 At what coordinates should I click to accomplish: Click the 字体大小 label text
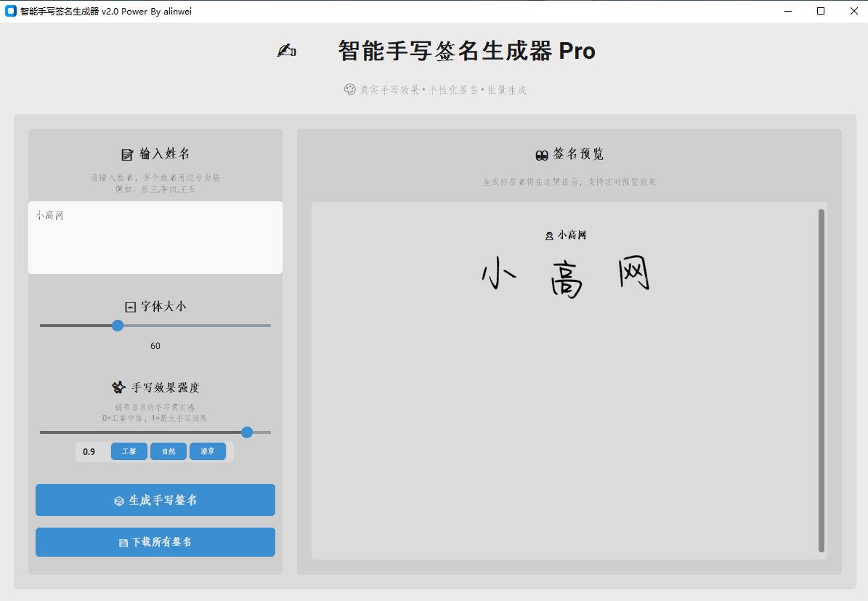163,307
